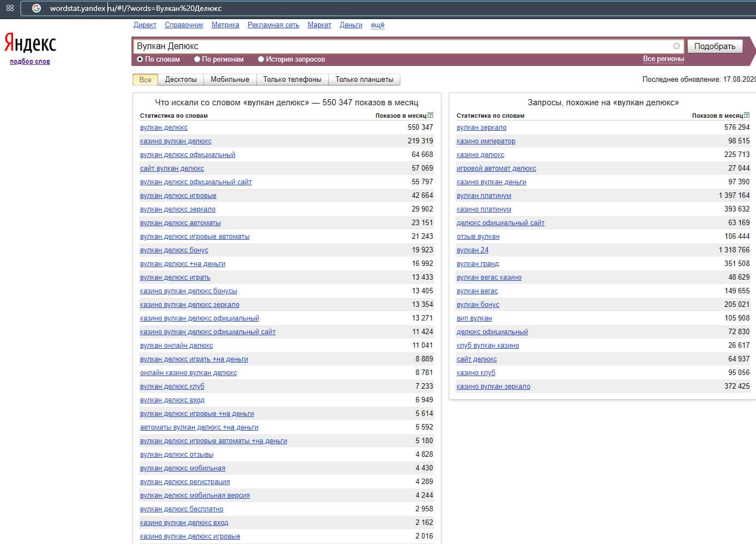Click help icon in right table header

coord(747,116)
